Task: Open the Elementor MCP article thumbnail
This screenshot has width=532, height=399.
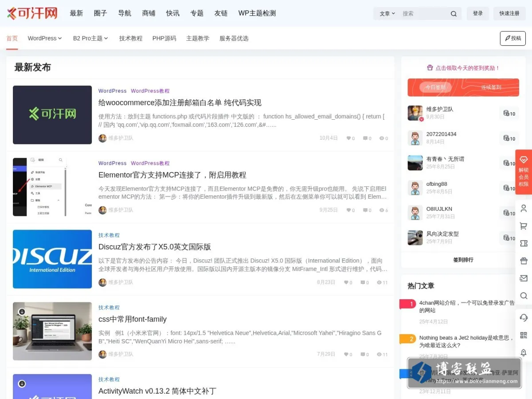Action: (x=52, y=187)
